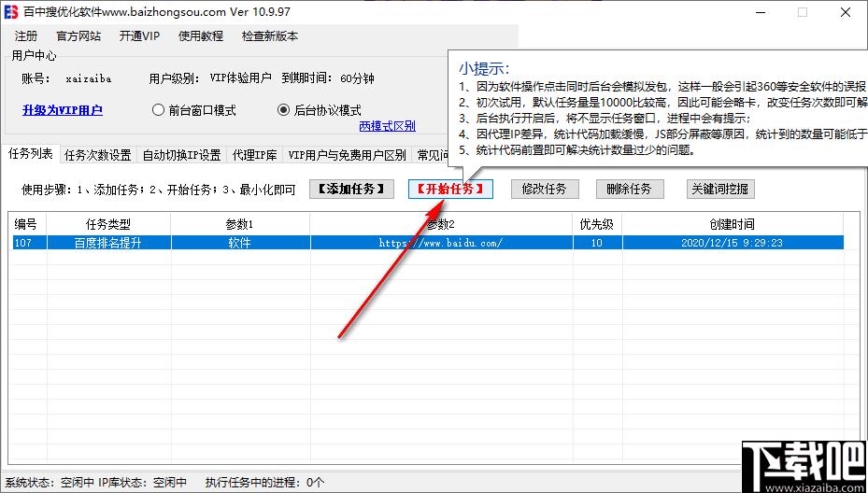868x493 pixels.
Task: Click the 升级为VIP用户 link
Action: (x=63, y=110)
